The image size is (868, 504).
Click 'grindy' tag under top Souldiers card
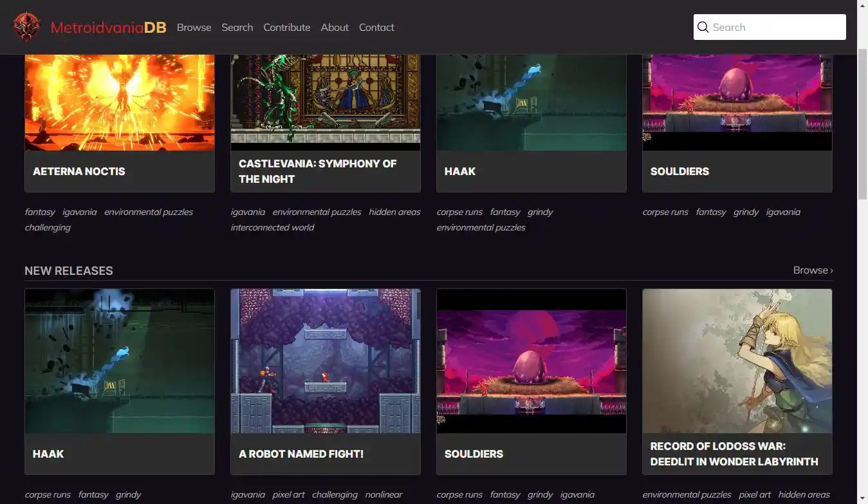point(746,212)
